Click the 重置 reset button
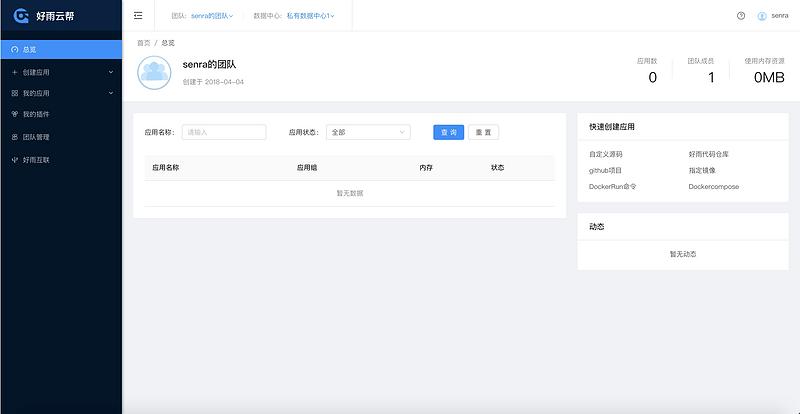The image size is (800, 414). pyautogui.click(x=483, y=132)
